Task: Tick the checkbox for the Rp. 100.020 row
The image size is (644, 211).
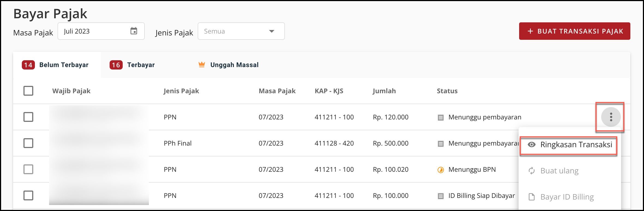Action: [28, 169]
